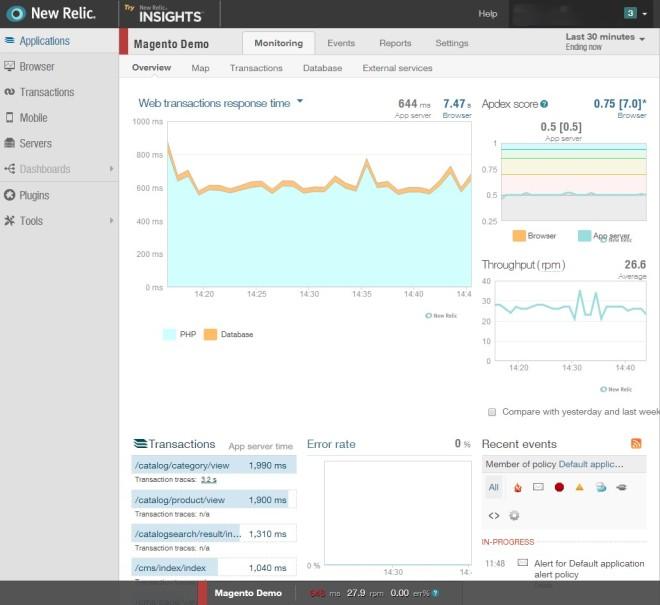Click the 7.47 s Browser value
The width and height of the screenshot is (660, 605).
457,104
